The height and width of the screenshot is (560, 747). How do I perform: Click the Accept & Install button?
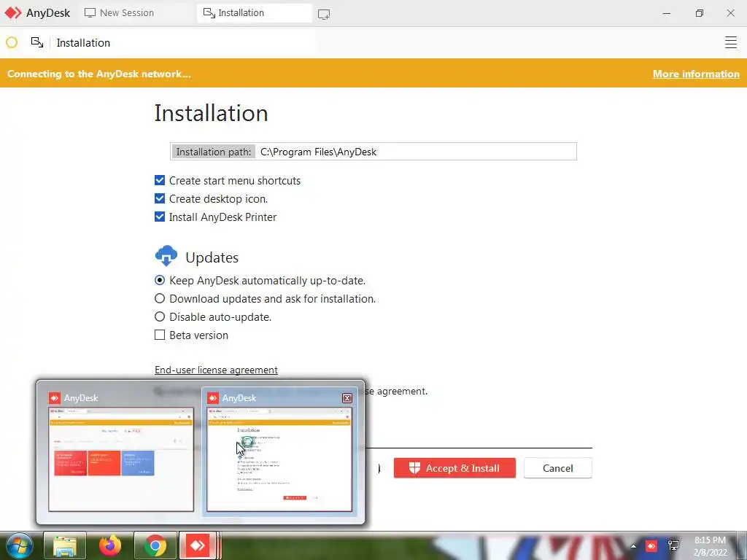pyautogui.click(x=454, y=468)
